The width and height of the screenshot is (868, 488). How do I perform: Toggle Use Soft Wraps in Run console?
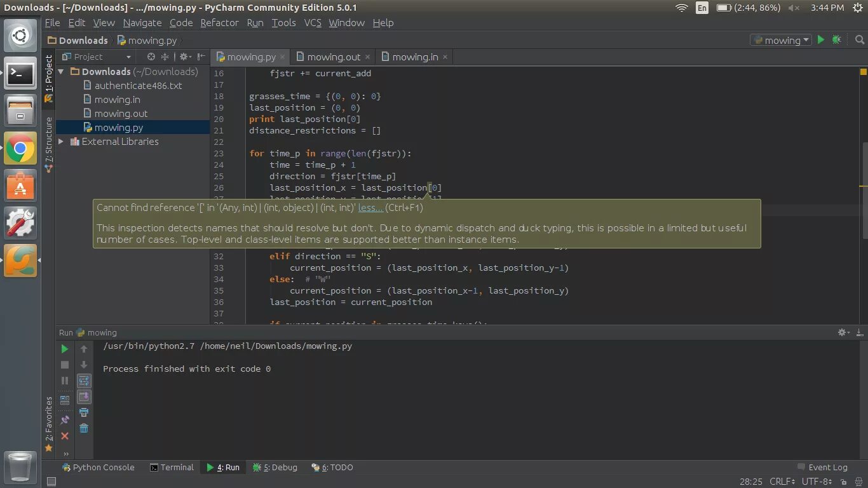tap(83, 381)
